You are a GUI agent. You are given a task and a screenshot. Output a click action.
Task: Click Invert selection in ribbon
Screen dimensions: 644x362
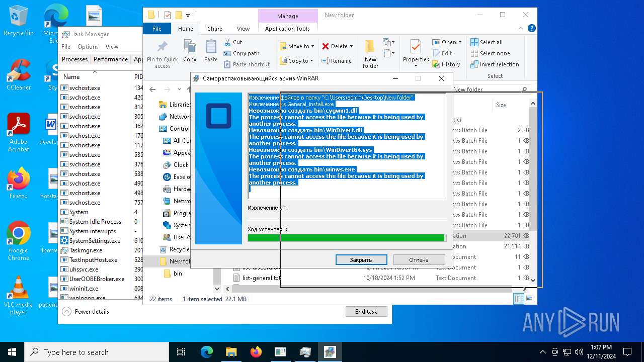(495, 64)
